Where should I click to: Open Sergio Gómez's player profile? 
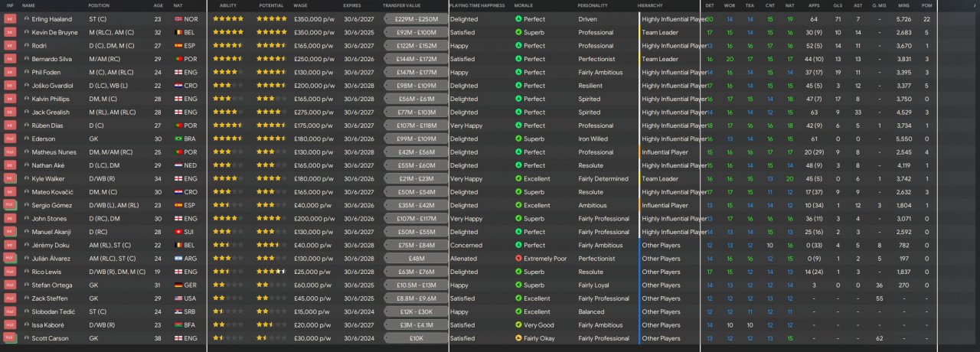tap(51, 205)
